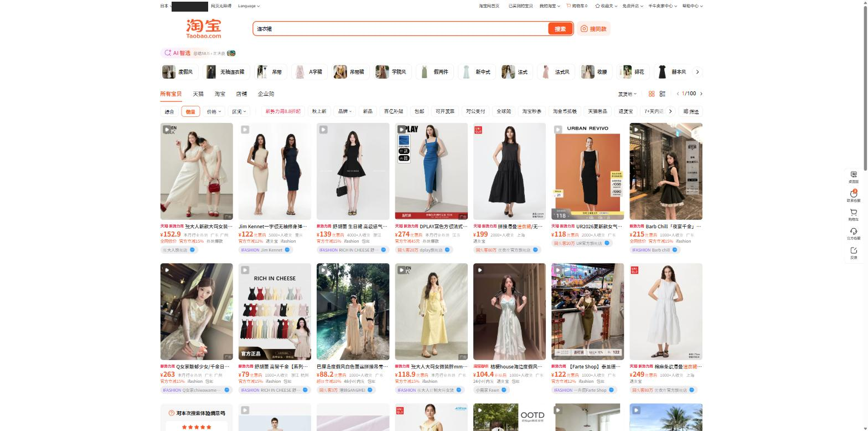
Task: Switch to list view layout
Action: tap(662, 94)
